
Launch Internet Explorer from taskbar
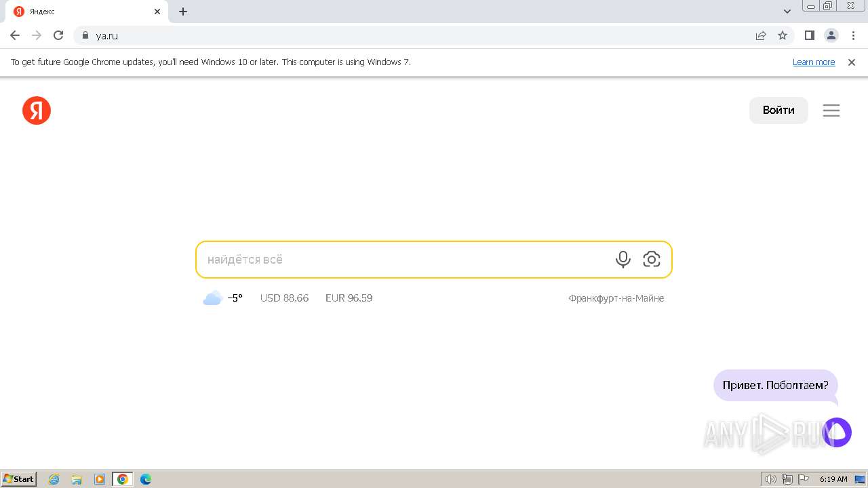(x=54, y=479)
